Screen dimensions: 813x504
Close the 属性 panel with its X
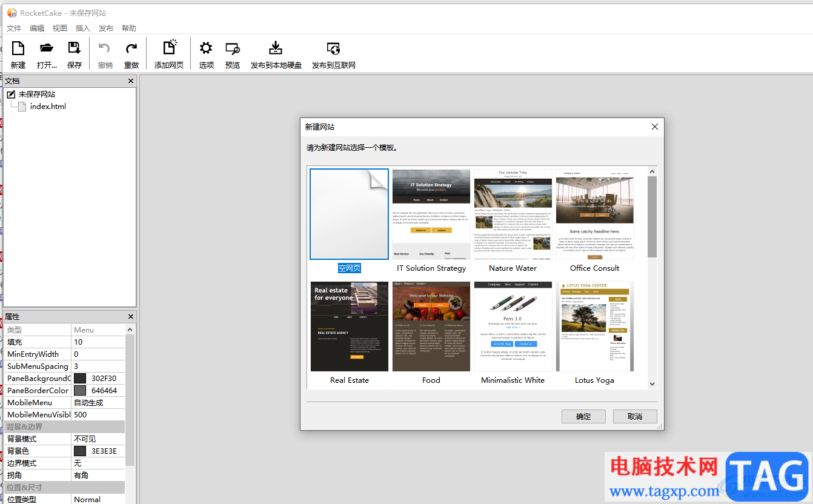[x=131, y=316]
